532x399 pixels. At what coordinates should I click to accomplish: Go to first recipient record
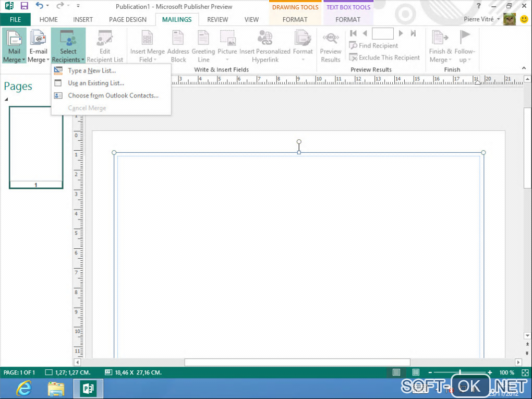tap(353, 33)
